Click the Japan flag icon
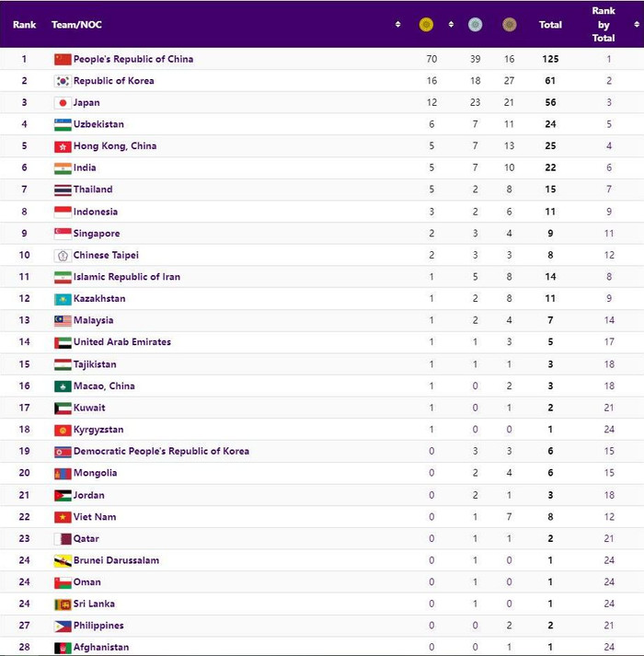The height and width of the screenshot is (656, 644). tap(63, 103)
